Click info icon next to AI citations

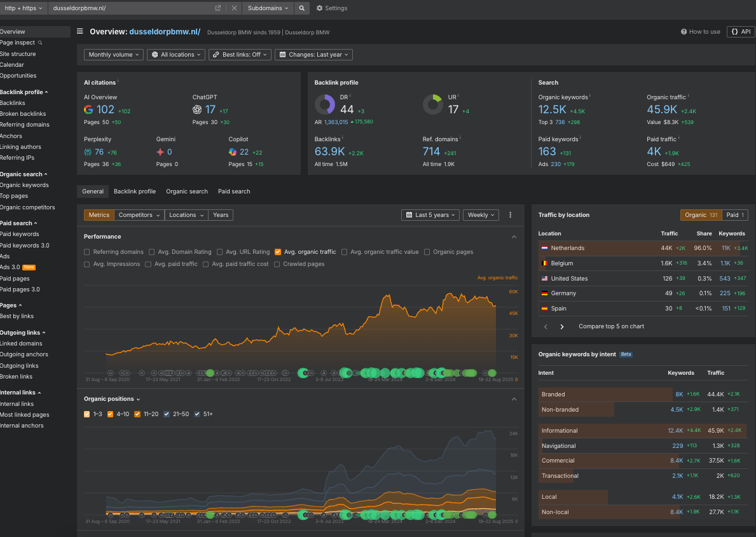pos(118,81)
